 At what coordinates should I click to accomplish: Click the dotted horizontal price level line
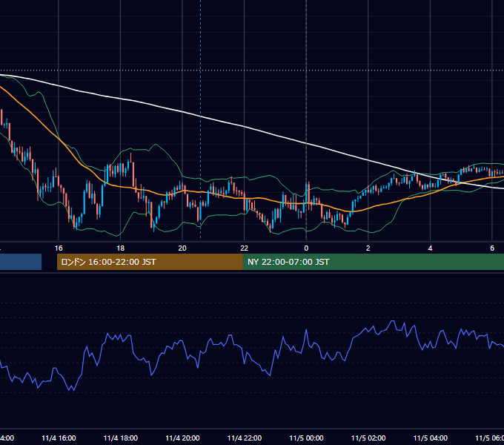(x=252, y=70)
